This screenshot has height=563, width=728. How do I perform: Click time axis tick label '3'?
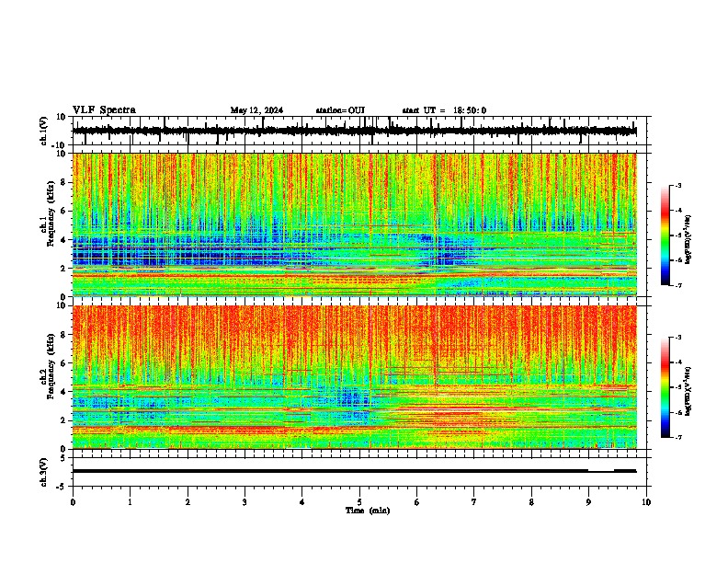245,502
